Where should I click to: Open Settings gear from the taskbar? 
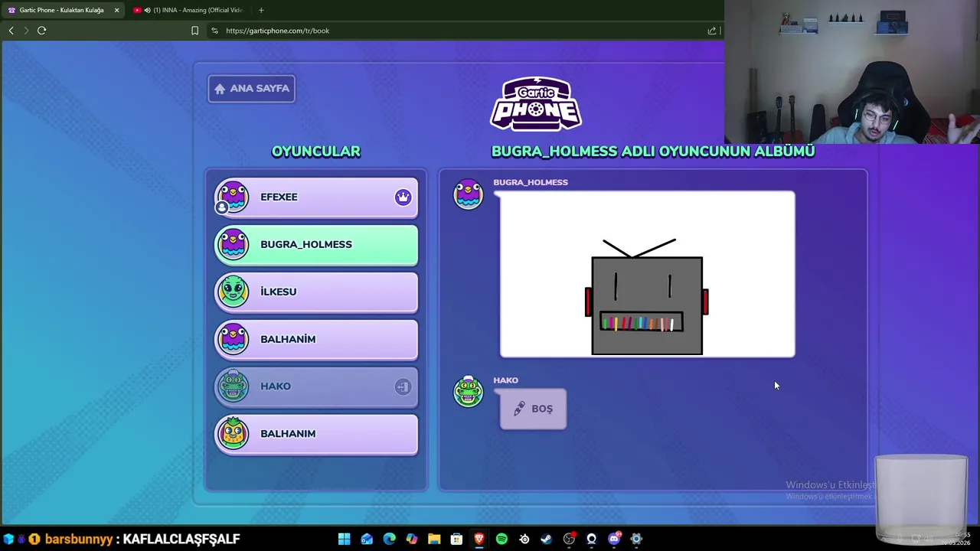(636, 539)
